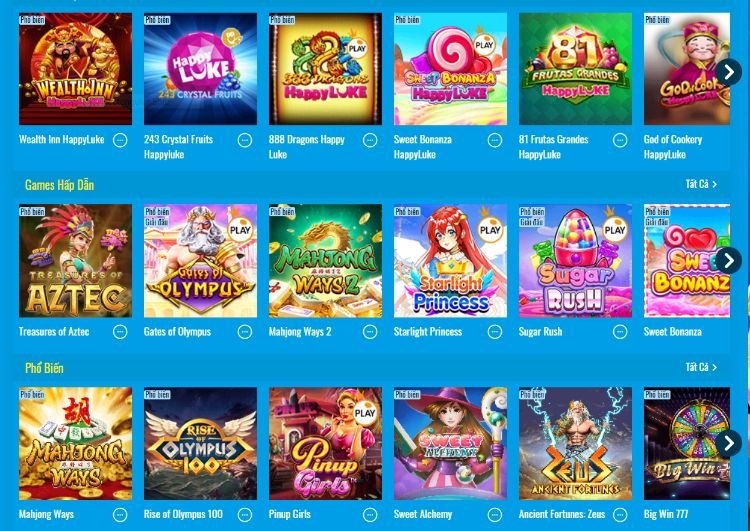The width and height of the screenshot is (750, 531).
Task: Advance the Phổ Biến carousel with arrow
Action: point(728,443)
